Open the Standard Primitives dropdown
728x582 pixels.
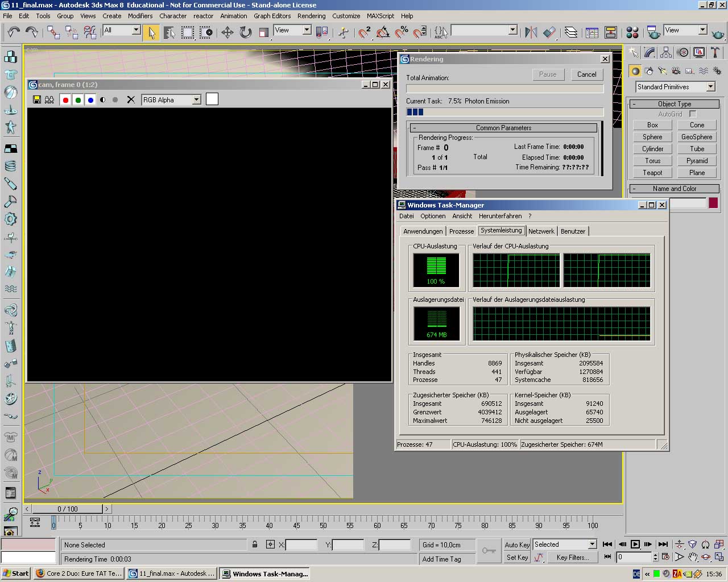tap(710, 87)
